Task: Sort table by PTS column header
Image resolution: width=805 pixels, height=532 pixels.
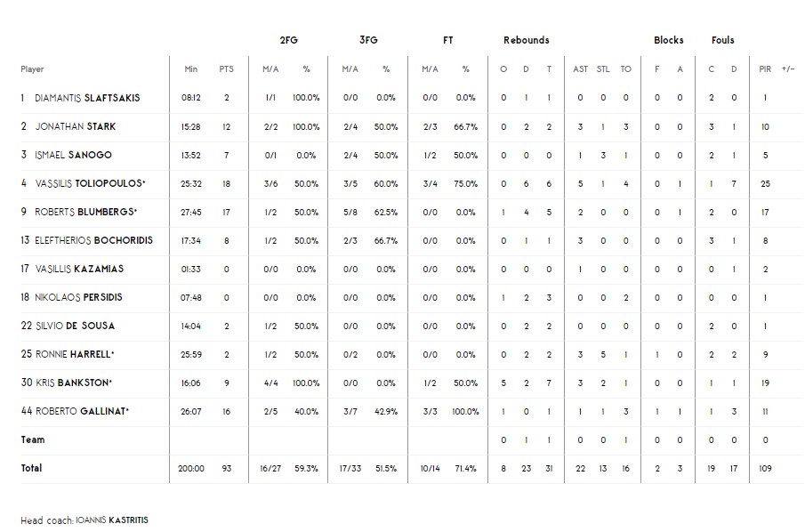Action: click(x=226, y=69)
